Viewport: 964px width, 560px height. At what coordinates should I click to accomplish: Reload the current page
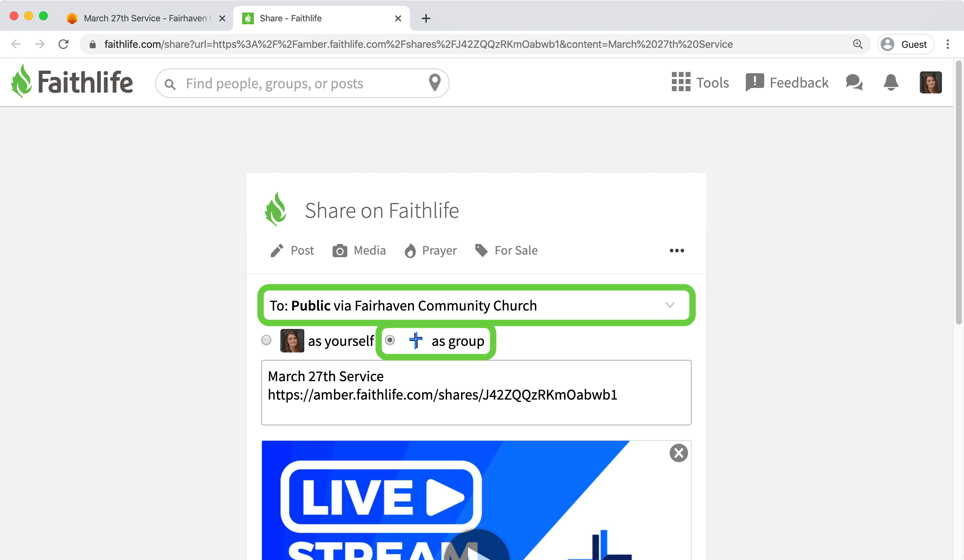pos(64,44)
